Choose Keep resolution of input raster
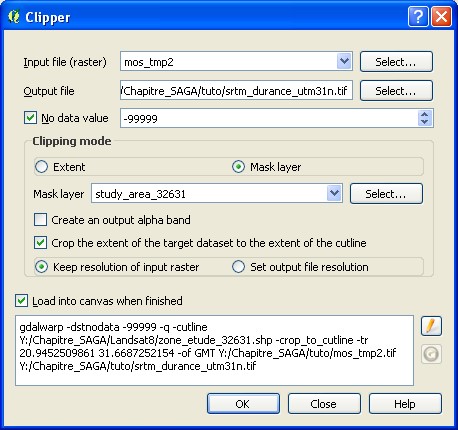 point(42,267)
